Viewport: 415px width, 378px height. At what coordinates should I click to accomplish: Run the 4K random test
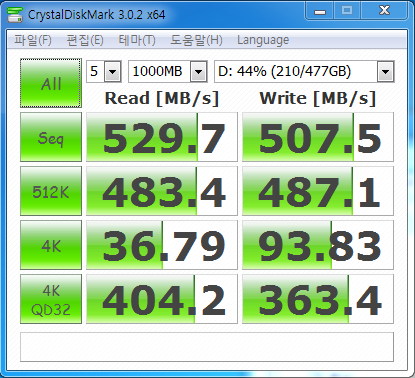51,245
